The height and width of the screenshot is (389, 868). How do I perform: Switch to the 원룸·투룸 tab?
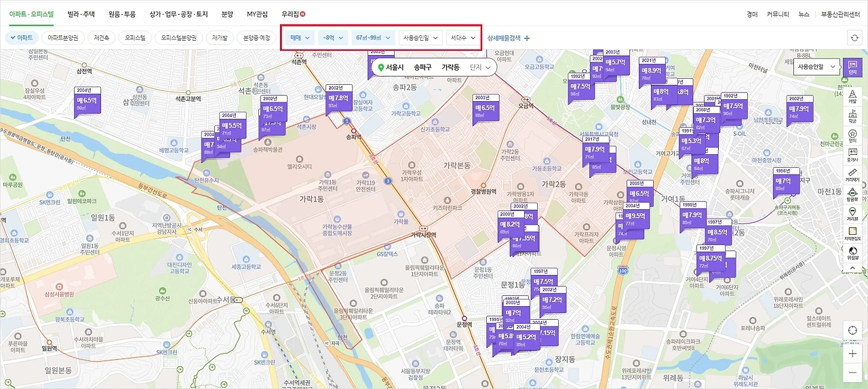pos(122,14)
